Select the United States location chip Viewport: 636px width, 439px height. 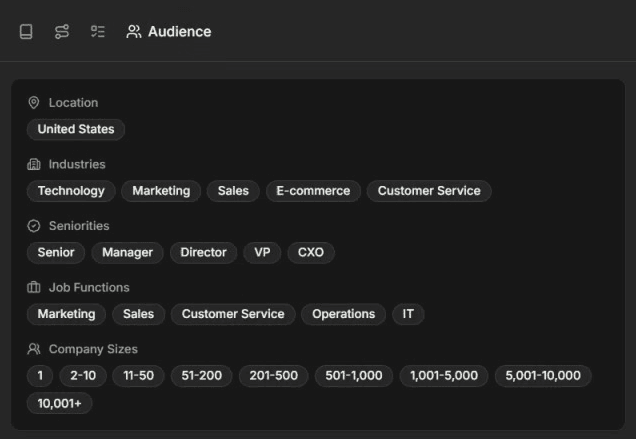[76, 129]
